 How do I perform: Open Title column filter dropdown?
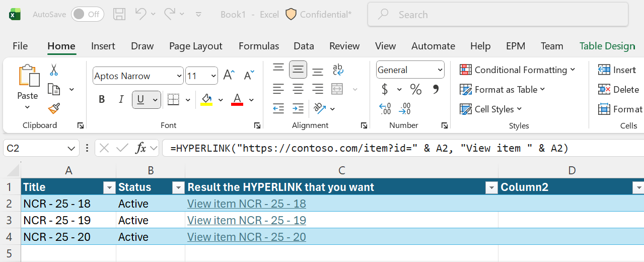[109, 187]
